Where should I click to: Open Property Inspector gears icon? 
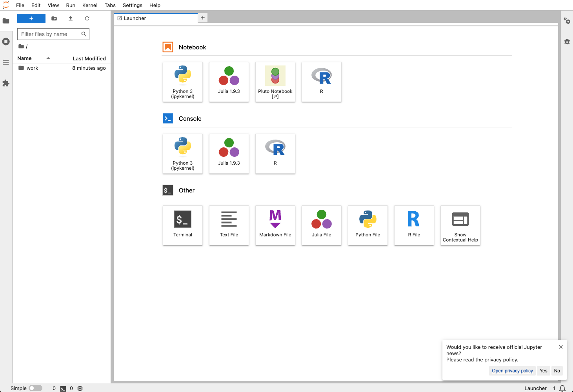[567, 21]
